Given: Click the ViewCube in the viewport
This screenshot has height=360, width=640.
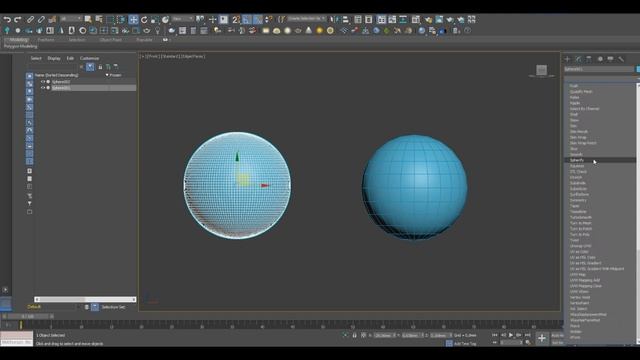Looking at the screenshot, I should pyautogui.click(x=542, y=70).
